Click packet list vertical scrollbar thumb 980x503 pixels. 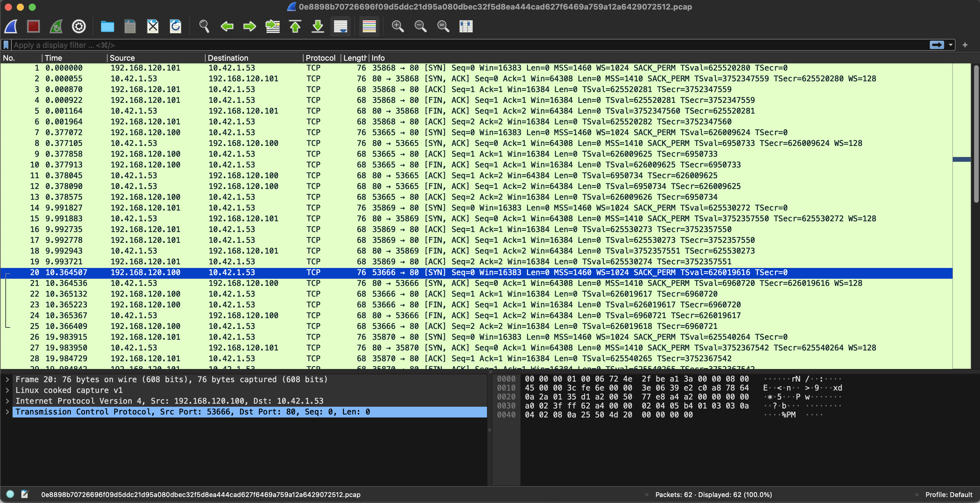click(x=976, y=134)
